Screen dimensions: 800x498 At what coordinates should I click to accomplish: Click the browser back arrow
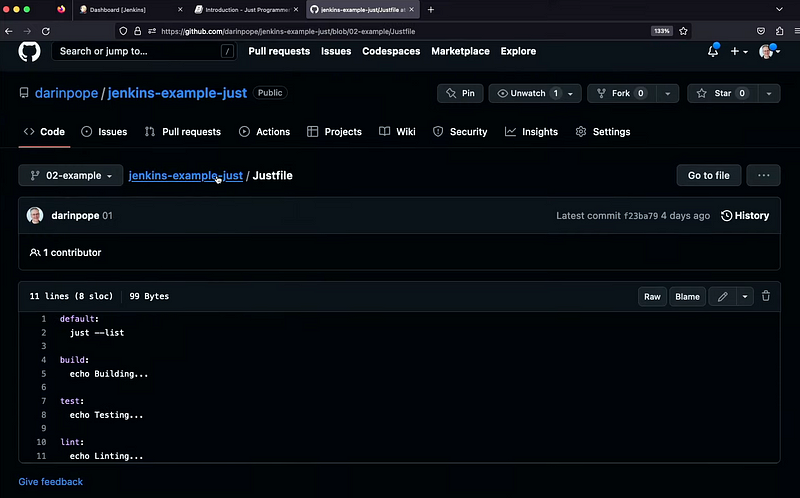pyautogui.click(x=9, y=31)
